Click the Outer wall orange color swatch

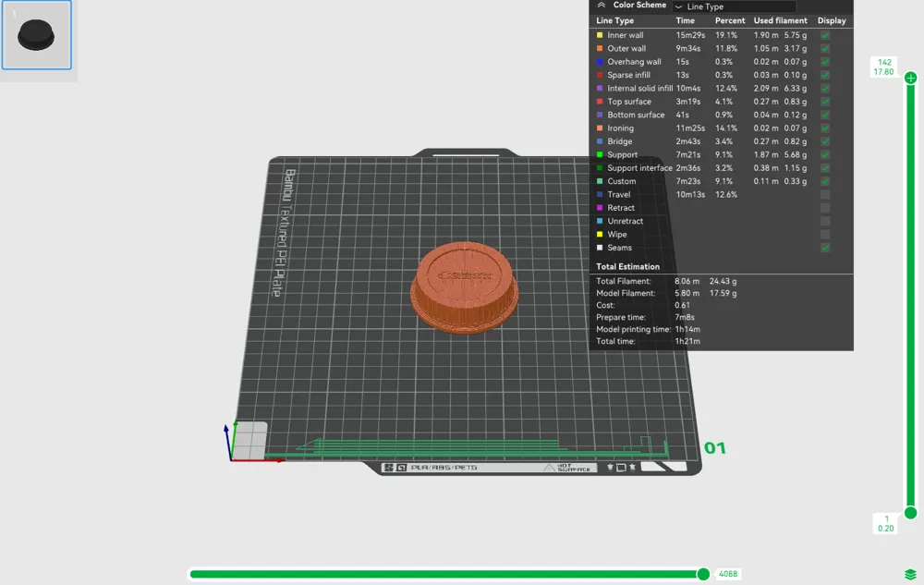pyautogui.click(x=601, y=48)
